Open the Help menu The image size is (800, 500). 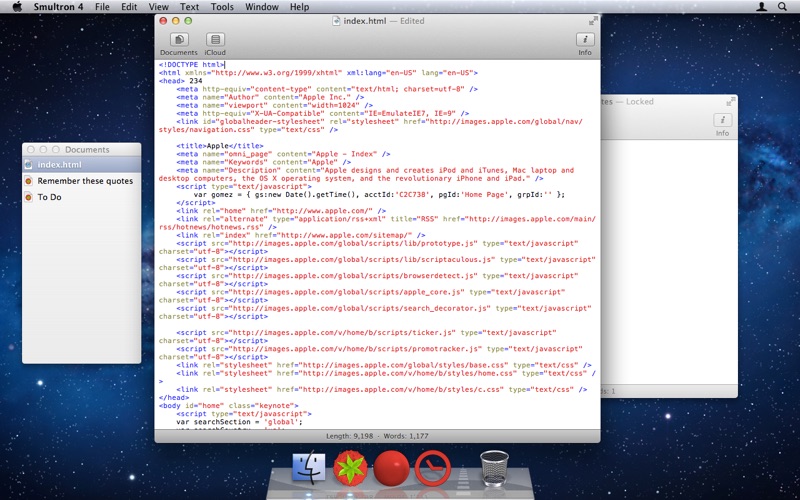[x=299, y=7]
